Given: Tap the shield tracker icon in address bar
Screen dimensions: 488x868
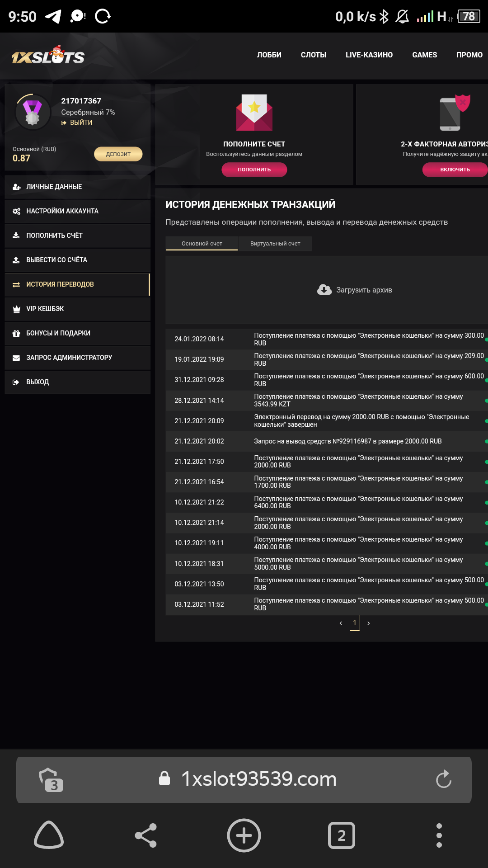Looking at the screenshot, I should (x=51, y=779).
